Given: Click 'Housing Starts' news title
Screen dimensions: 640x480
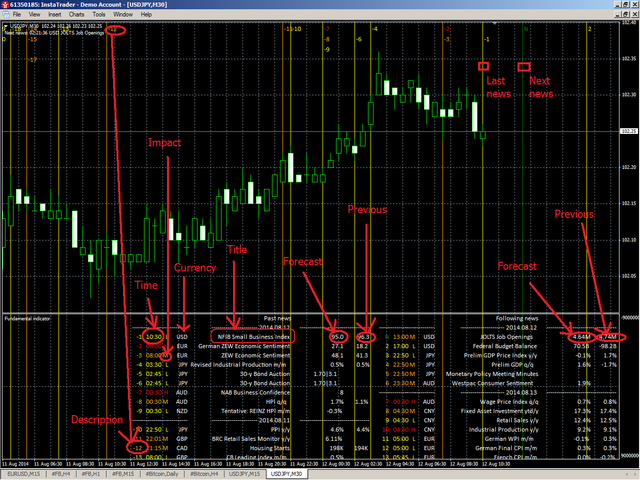Looking at the screenshot, I should (270, 448).
